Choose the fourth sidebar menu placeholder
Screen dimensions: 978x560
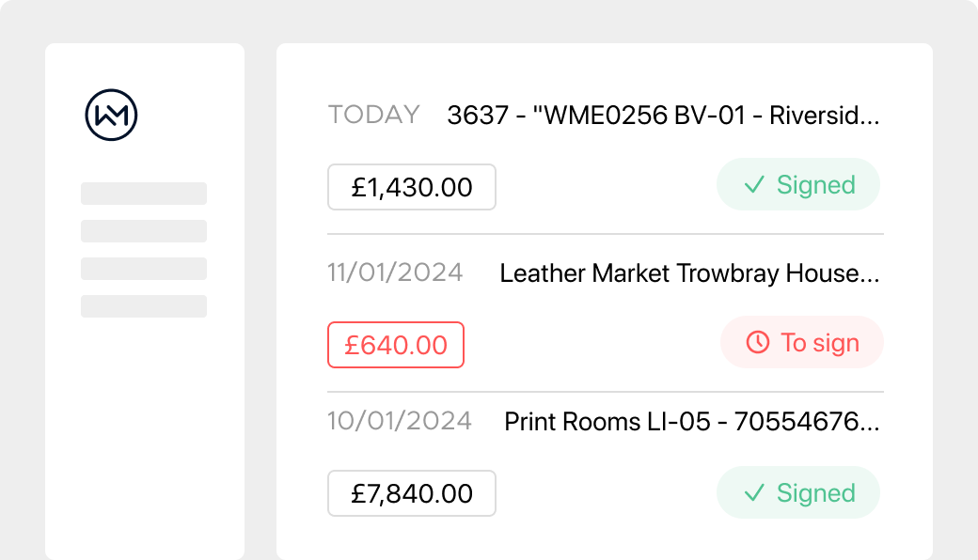click(144, 306)
